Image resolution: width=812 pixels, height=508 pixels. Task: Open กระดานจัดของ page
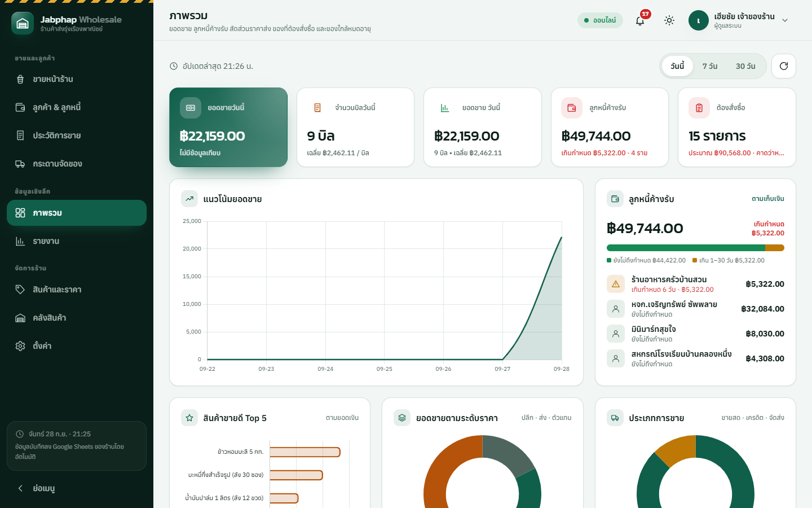pos(77,164)
